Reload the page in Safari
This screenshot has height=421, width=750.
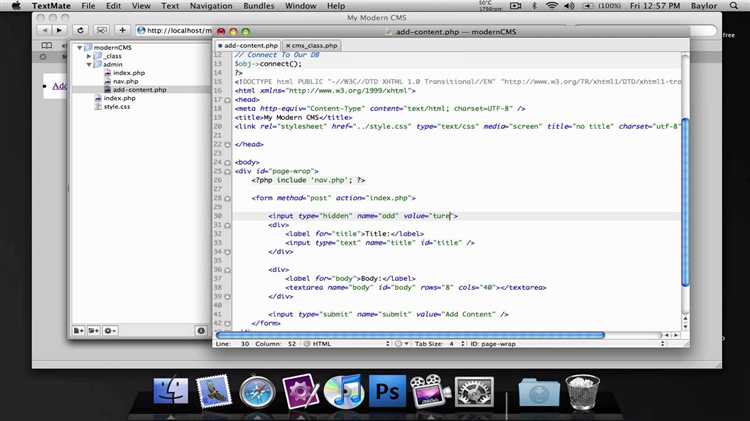(80, 30)
